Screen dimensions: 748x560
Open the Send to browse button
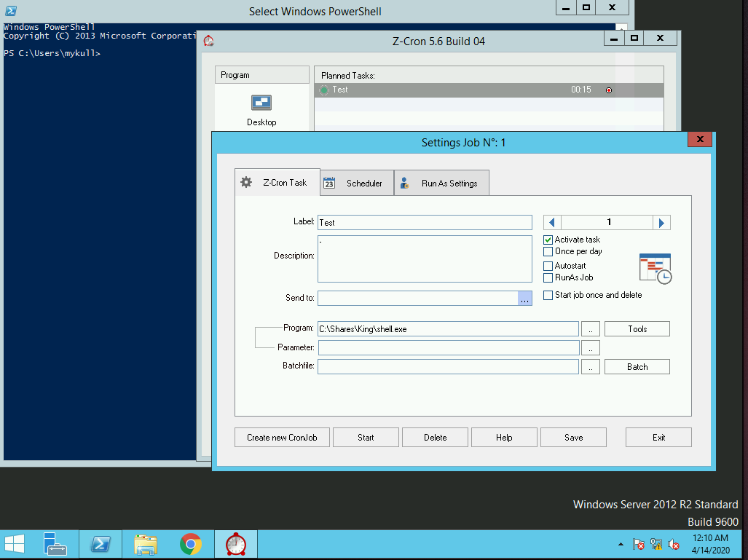pos(524,298)
